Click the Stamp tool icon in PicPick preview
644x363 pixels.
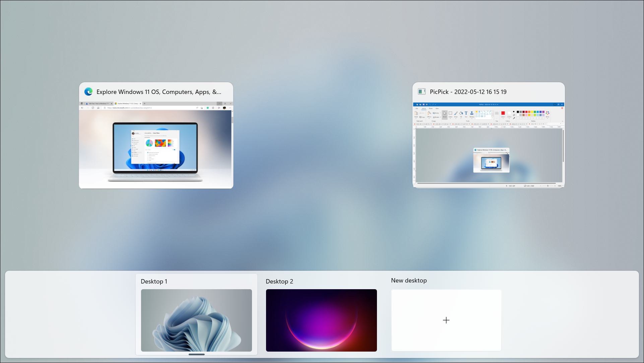pos(472,113)
